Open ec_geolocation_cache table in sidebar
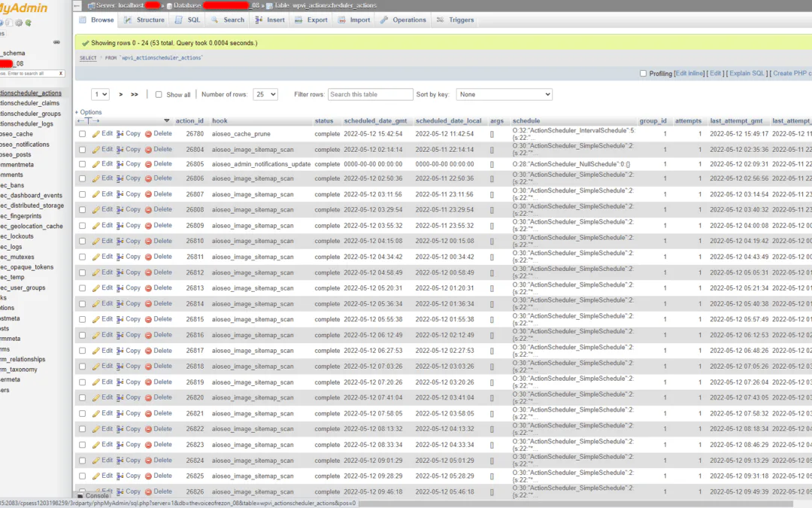The image size is (812, 508). [32, 226]
